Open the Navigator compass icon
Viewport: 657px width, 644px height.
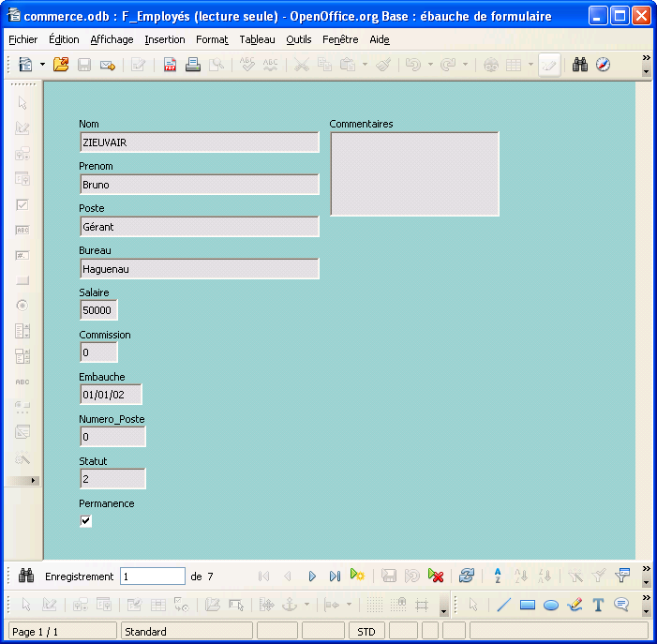click(x=603, y=65)
